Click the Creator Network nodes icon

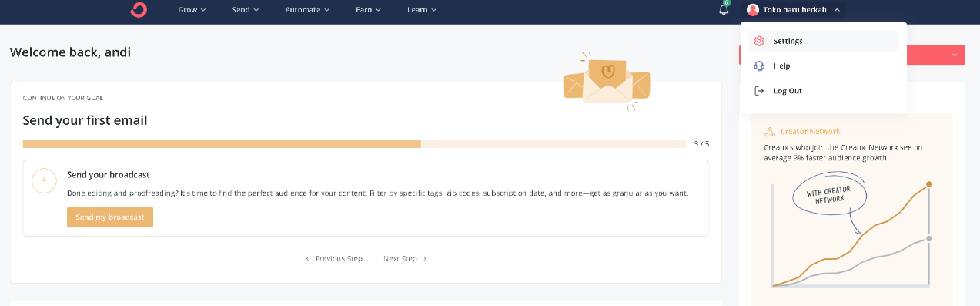point(769,132)
